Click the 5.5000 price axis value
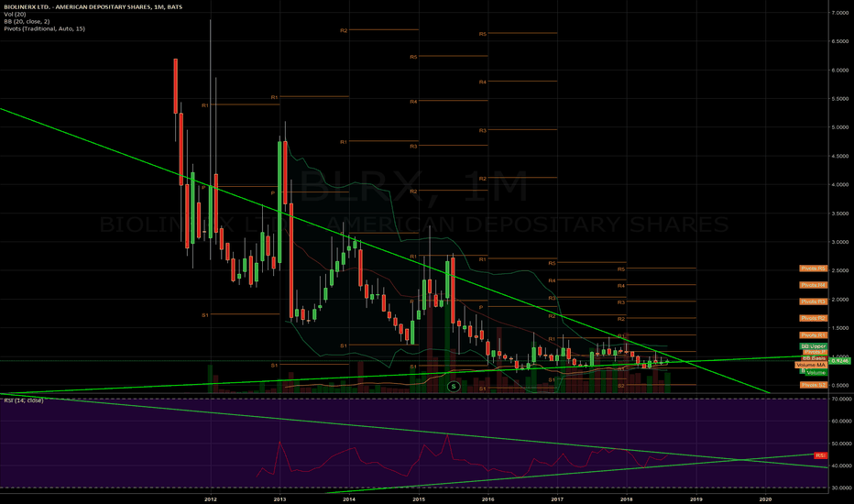854x504 pixels. pyautogui.click(x=840, y=99)
